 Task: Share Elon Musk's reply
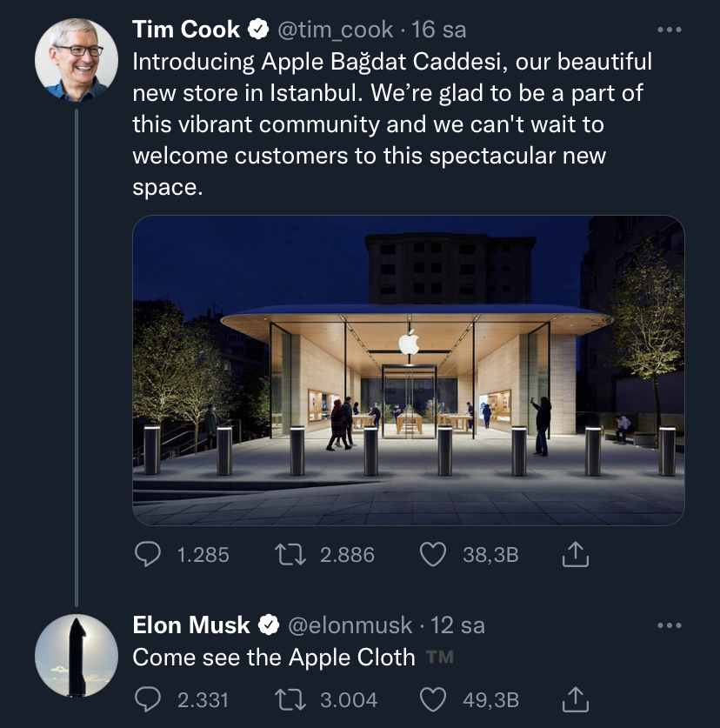575,698
